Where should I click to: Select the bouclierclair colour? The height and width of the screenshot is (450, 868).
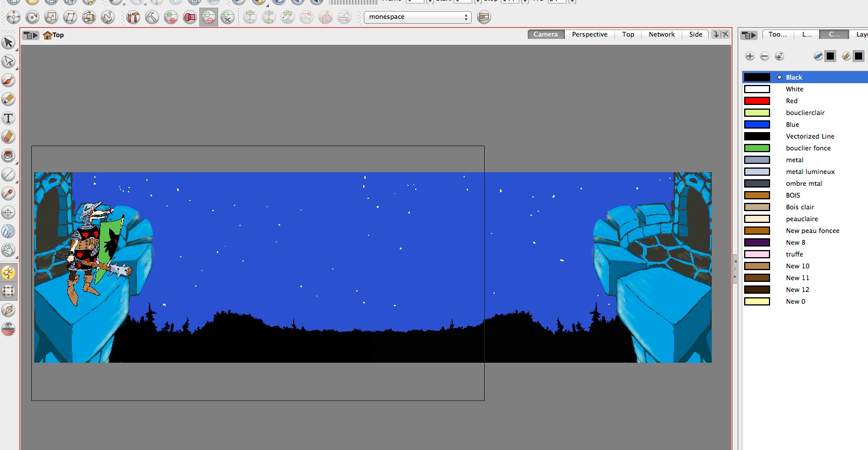click(x=805, y=113)
